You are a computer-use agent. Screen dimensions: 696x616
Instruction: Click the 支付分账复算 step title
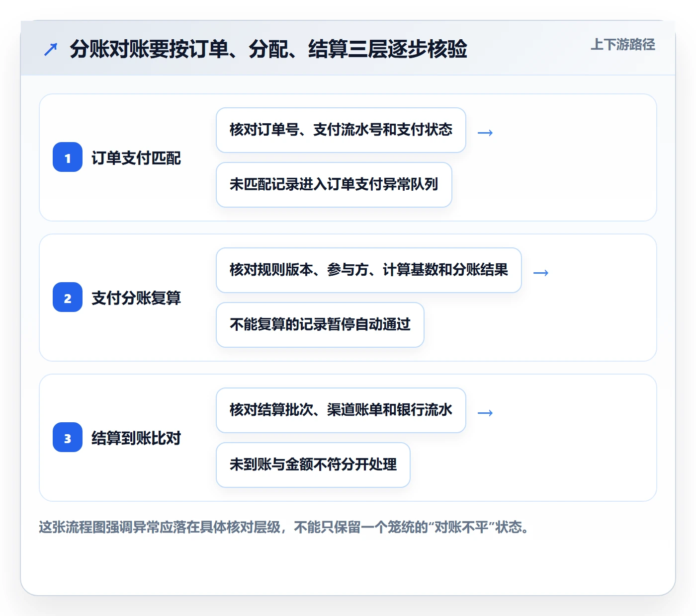136,298
